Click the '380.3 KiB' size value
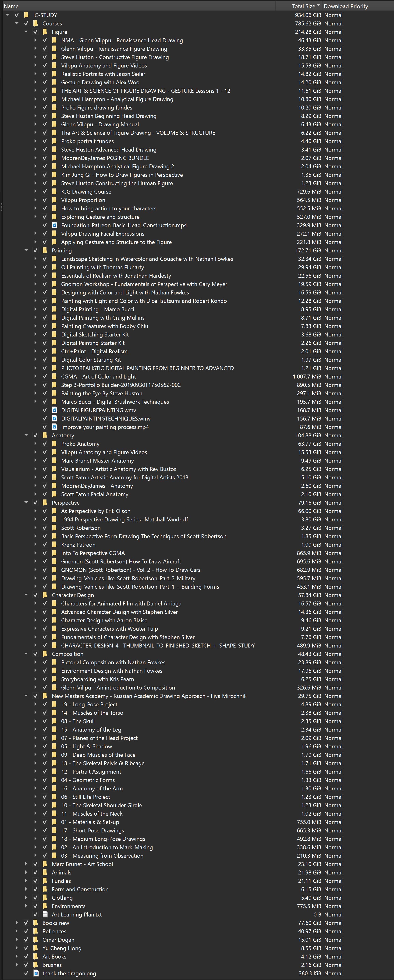Image resolution: width=394 pixels, height=980 pixels. 310,973
